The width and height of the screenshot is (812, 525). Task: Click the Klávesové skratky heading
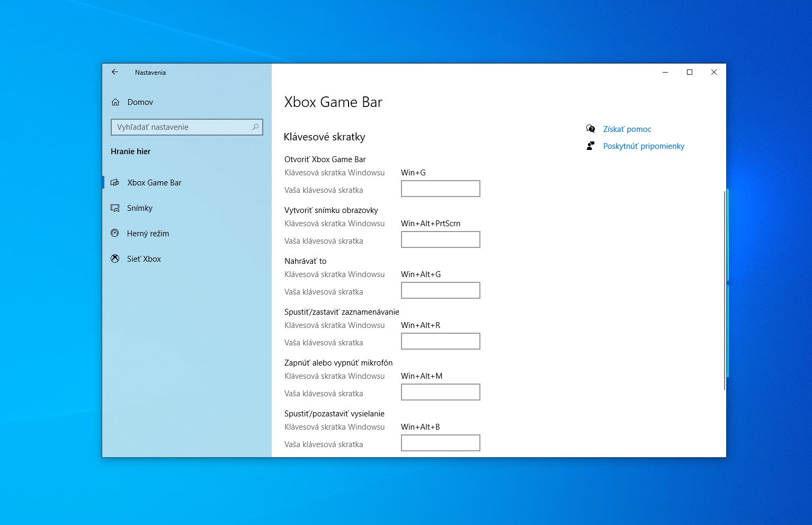tap(325, 137)
